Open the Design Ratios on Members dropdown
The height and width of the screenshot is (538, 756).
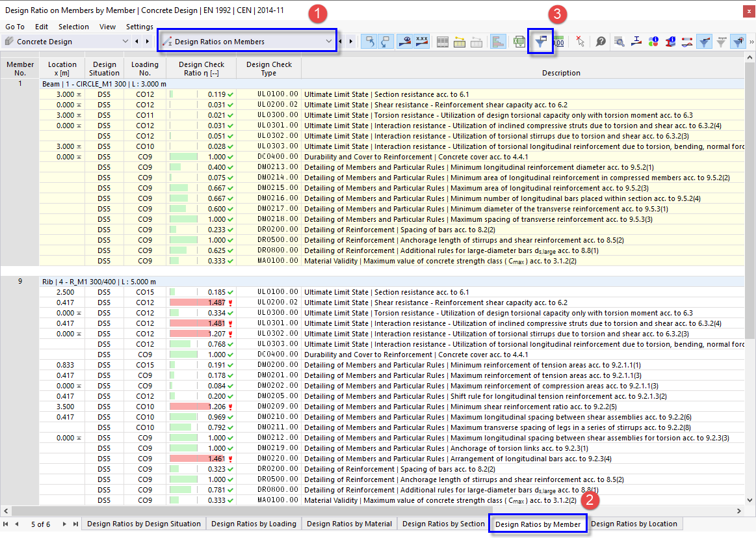click(247, 42)
